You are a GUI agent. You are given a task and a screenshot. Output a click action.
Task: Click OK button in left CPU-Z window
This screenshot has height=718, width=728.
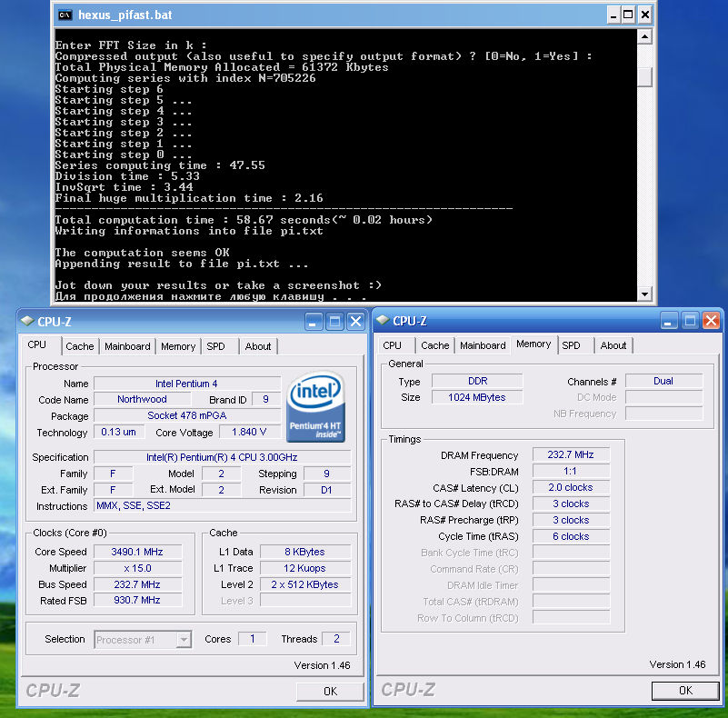click(x=330, y=692)
